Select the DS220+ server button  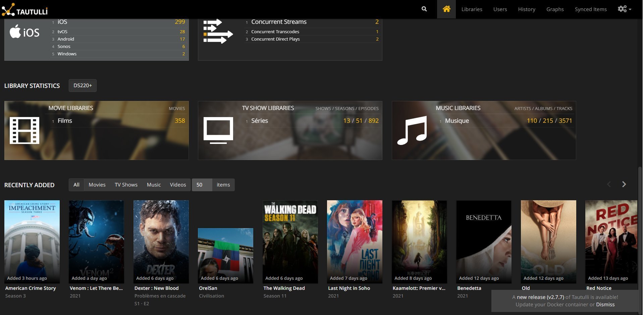pyautogui.click(x=83, y=86)
